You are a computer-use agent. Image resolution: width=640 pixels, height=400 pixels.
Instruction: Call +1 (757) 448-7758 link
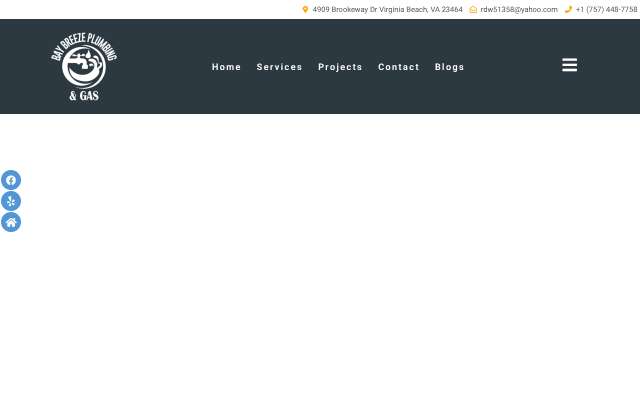[607, 9]
